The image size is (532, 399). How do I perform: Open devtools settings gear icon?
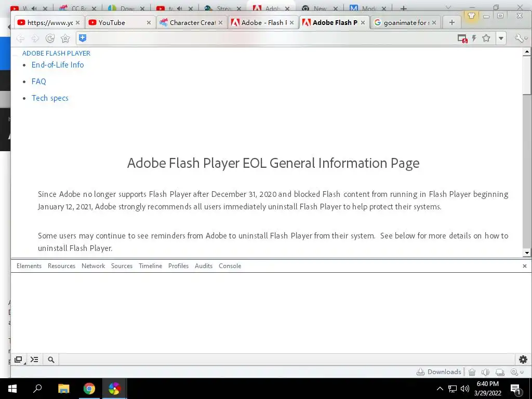[523, 360]
